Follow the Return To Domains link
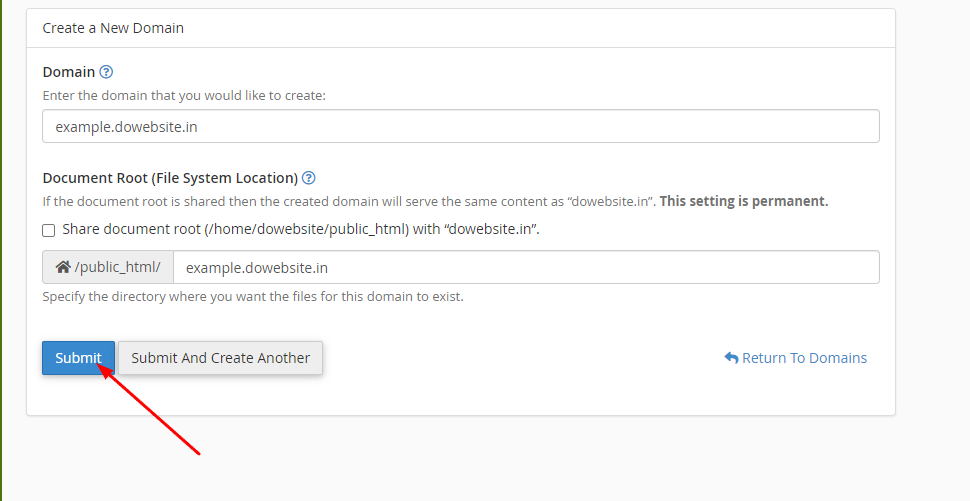Image resolution: width=970 pixels, height=501 pixels. 796,358
